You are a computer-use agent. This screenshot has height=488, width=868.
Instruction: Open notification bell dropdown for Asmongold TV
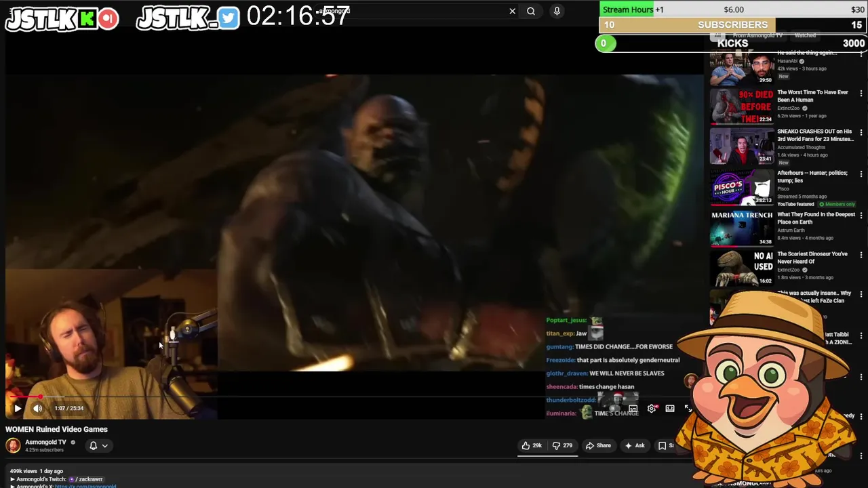pos(98,445)
